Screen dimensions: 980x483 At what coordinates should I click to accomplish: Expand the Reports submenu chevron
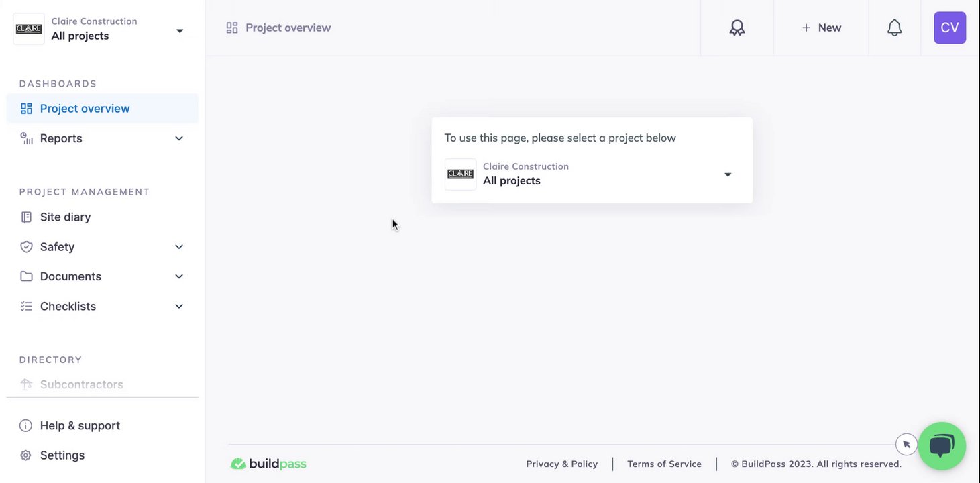pyautogui.click(x=179, y=138)
